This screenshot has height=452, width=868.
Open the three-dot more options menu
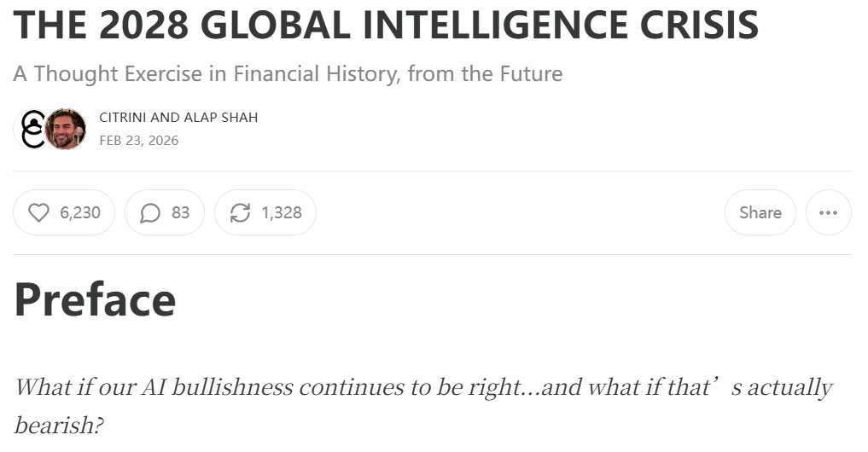(828, 212)
